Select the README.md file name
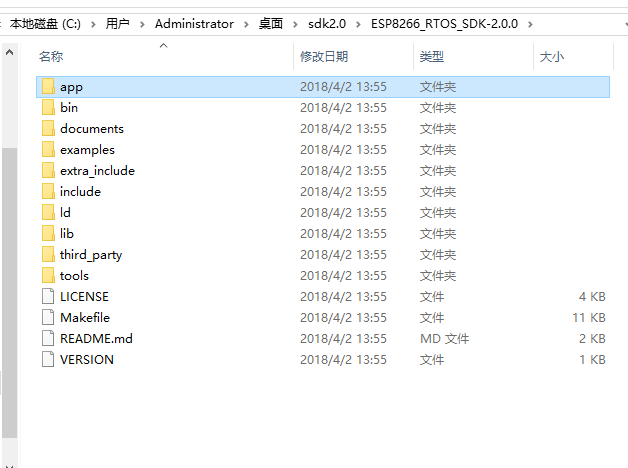628x468 pixels. tap(96, 339)
